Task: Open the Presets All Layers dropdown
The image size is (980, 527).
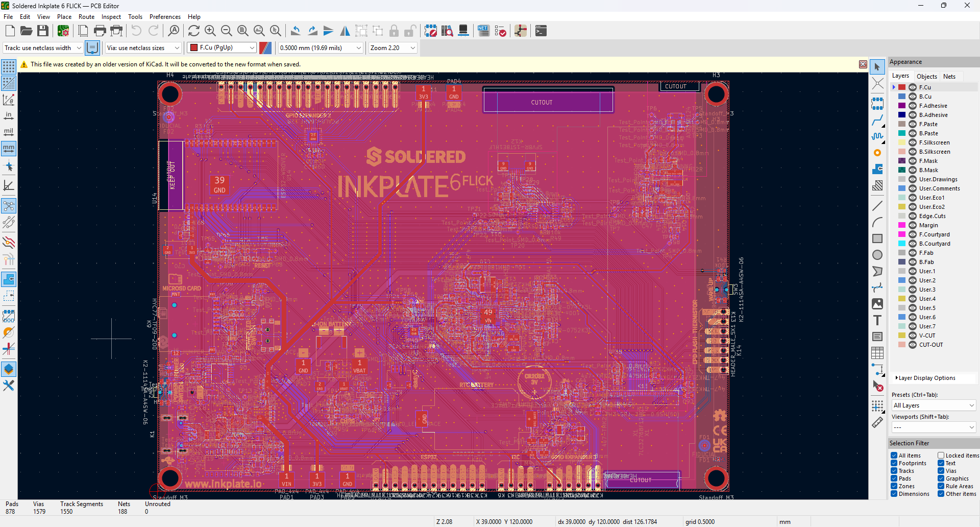Action: pyautogui.click(x=933, y=405)
